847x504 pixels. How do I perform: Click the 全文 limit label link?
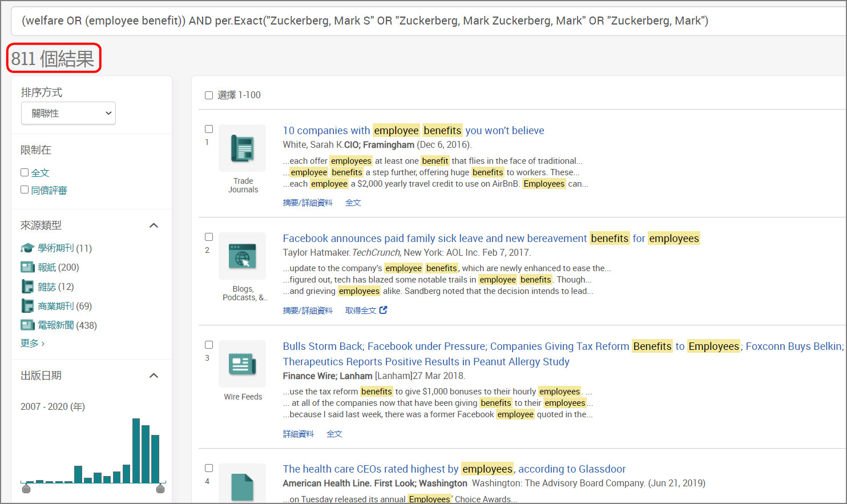click(40, 173)
